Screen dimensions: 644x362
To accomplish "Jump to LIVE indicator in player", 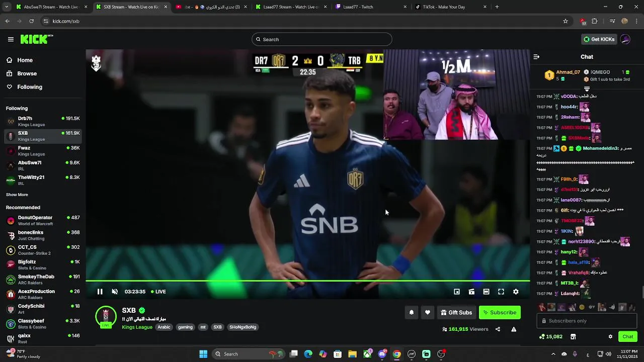I will coord(158,292).
